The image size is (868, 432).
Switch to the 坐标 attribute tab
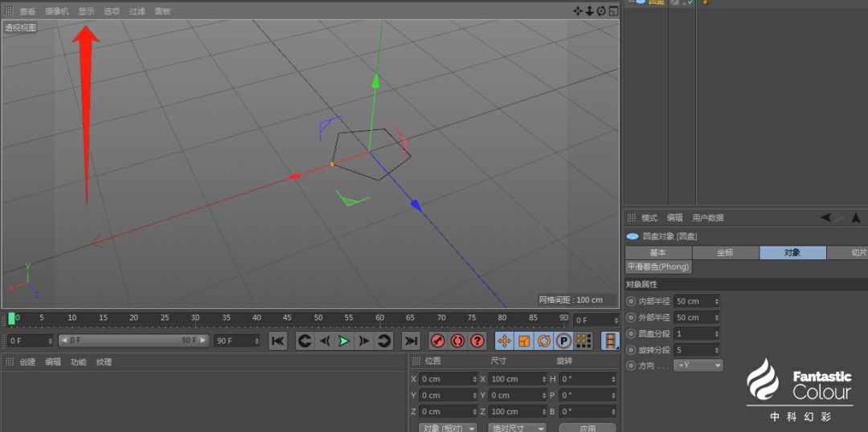pos(725,252)
